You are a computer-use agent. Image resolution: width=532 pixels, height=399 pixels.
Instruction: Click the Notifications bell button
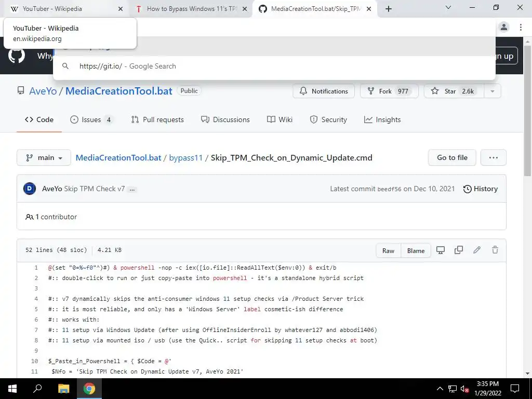(324, 91)
